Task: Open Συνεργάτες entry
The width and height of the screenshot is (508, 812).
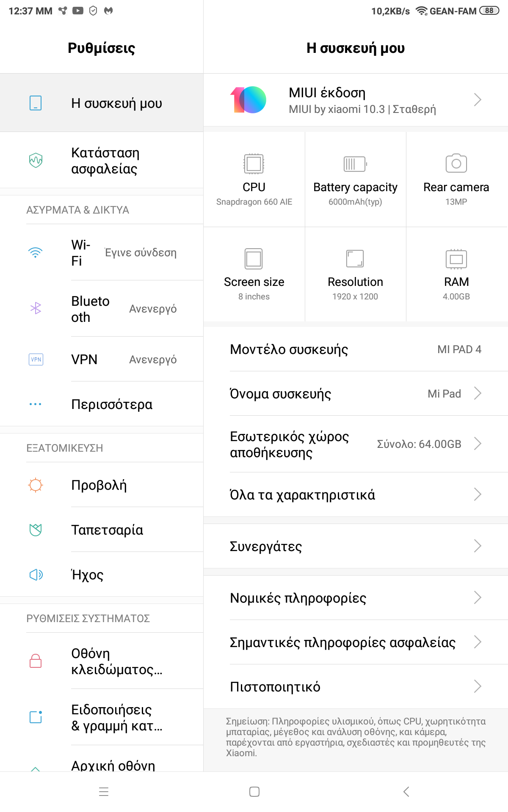Action: tap(356, 546)
